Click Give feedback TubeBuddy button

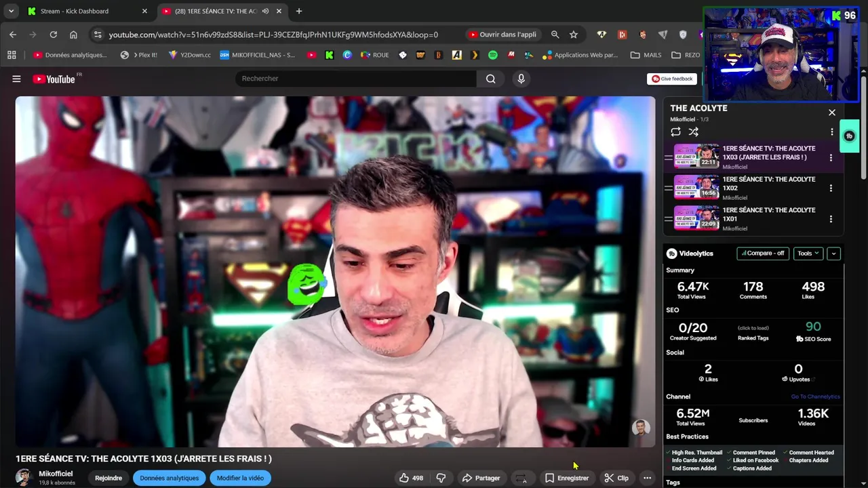point(671,79)
